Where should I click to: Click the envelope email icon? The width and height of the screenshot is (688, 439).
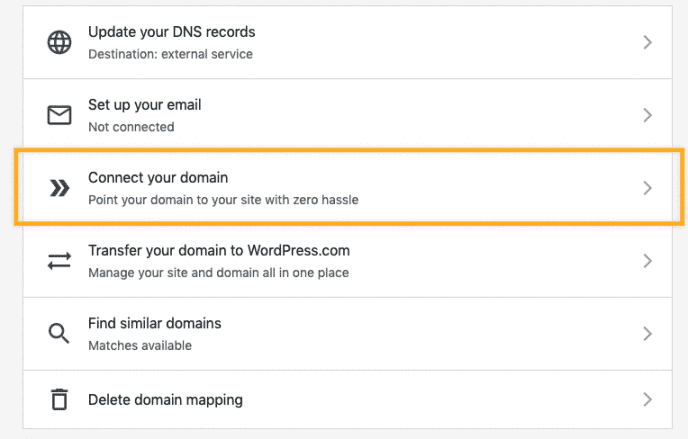click(x=59, y=115)
